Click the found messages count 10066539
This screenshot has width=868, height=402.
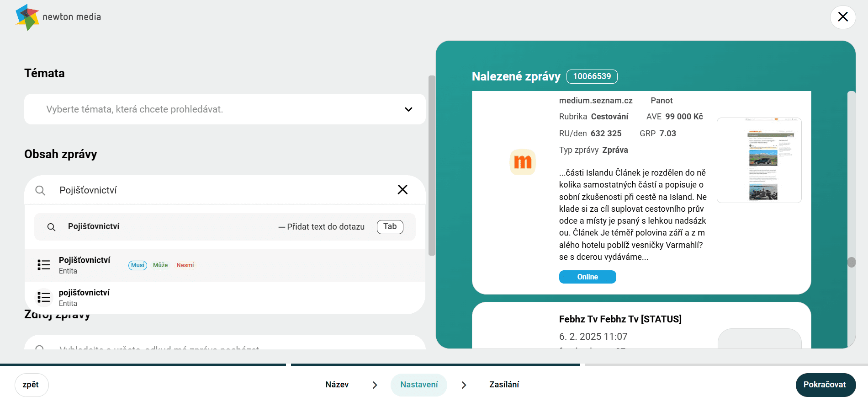pyautogui.click(x=592, y=76)
